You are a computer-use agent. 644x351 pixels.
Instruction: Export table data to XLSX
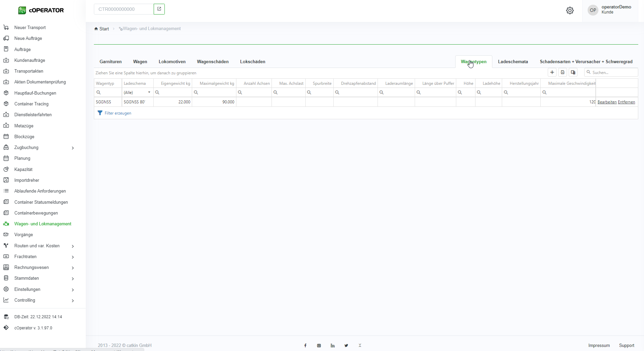[x=563, y=72]
